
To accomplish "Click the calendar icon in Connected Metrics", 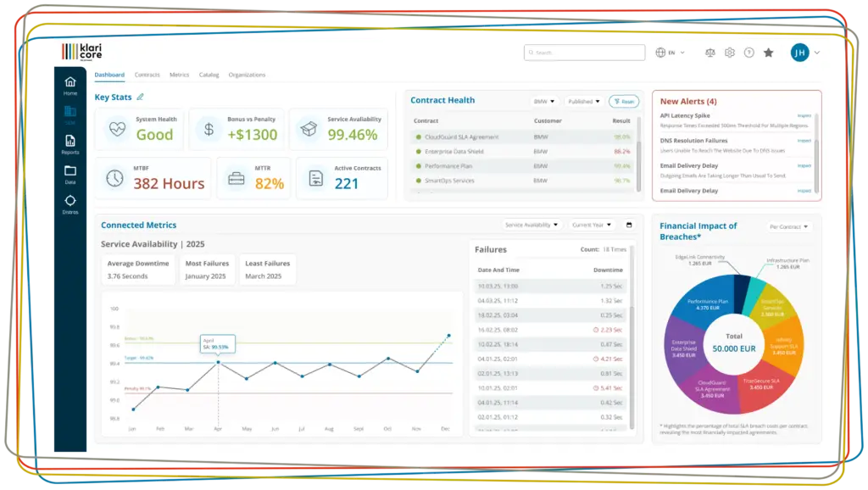I will pyautogui.click(x=629, y=225).
